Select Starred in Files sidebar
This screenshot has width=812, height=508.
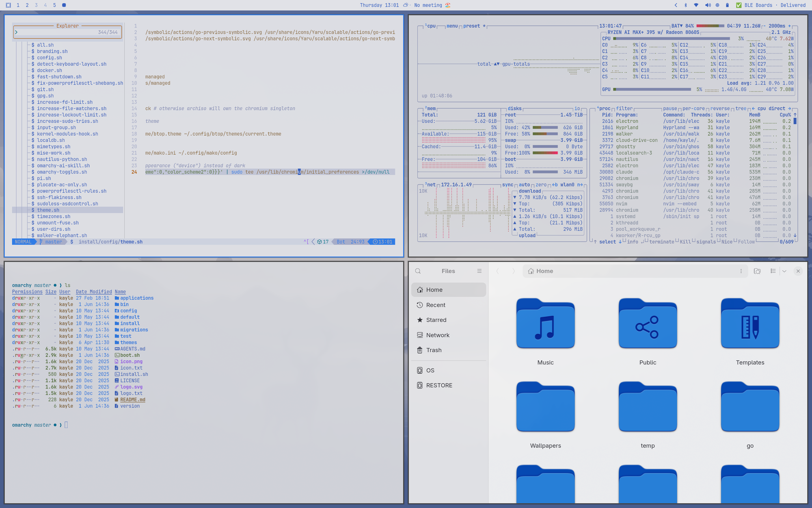tap(448, 320)
